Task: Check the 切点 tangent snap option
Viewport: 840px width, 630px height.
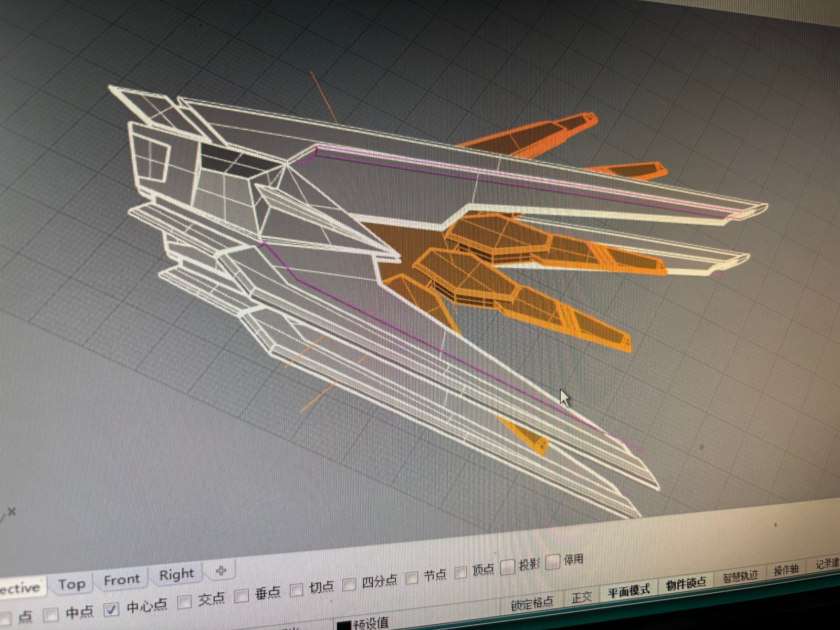Action: 297,590
